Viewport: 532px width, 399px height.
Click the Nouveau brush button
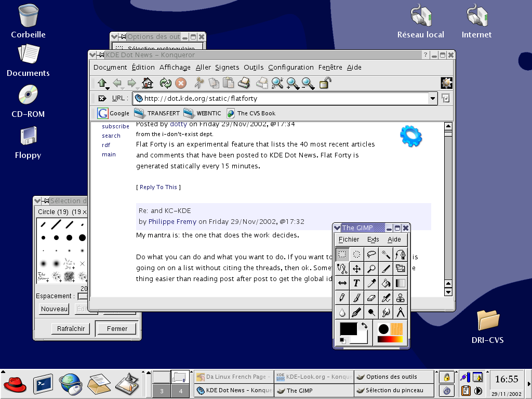(x=54, y=309)
